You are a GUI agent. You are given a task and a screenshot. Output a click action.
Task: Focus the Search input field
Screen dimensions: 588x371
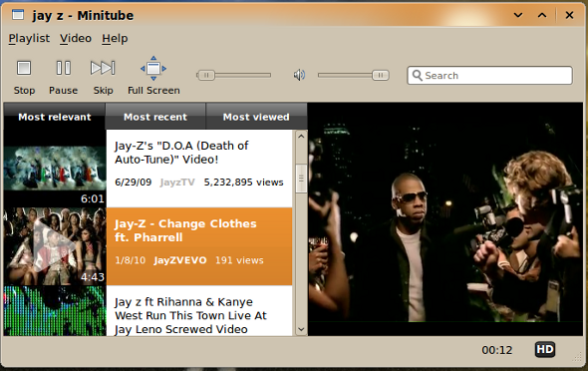[x=489, y=76]
